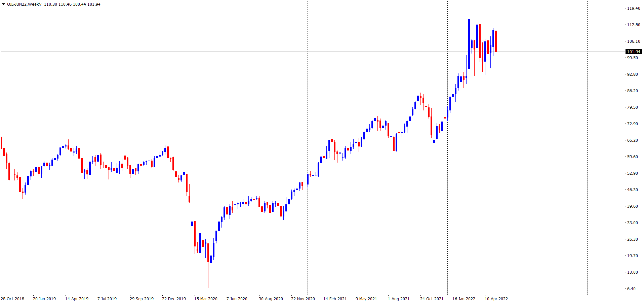Click the open value 110.30 in the header
The height and width of the screenshot is (303, 644).
[x=50, y=4]
